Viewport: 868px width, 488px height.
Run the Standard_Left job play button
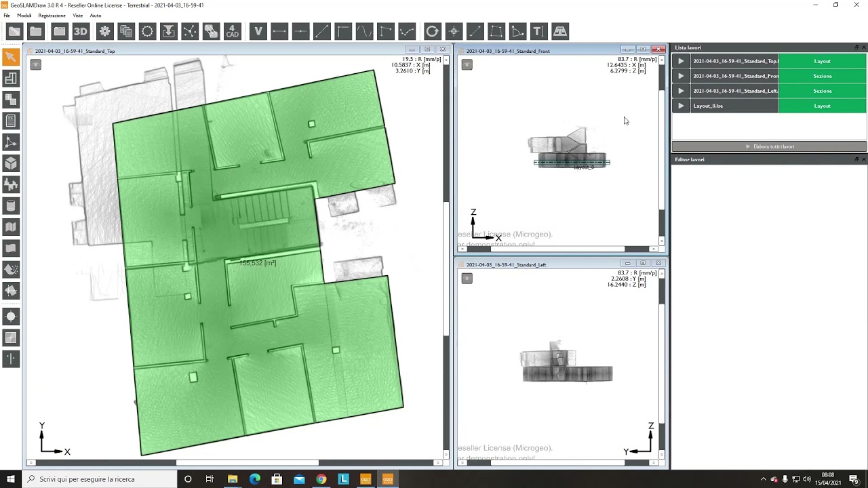click(x=681, y=91)
